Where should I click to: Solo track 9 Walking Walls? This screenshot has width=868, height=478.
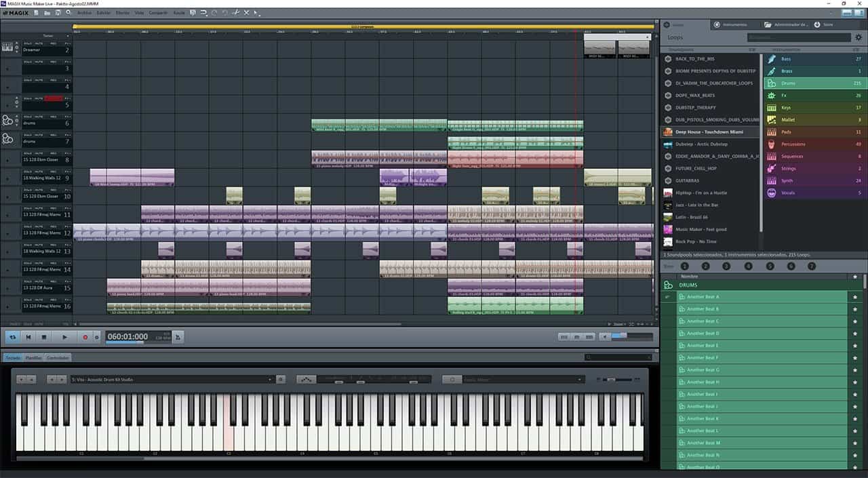[28, 172]
